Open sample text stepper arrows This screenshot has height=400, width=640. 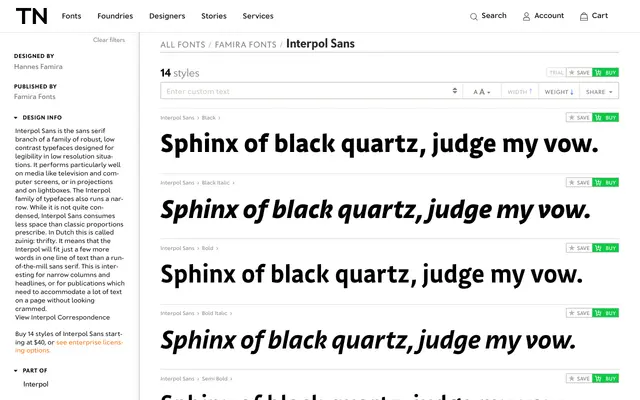click(455, 91)
